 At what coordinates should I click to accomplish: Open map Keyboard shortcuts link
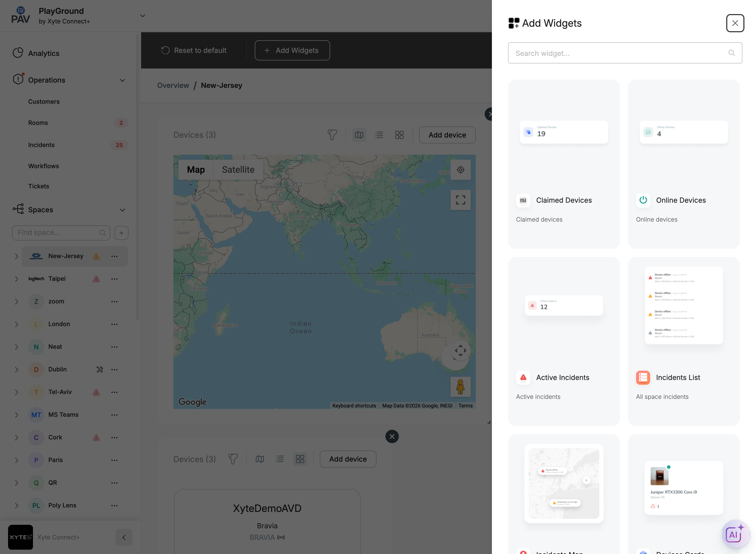click(x=354, y=406)
